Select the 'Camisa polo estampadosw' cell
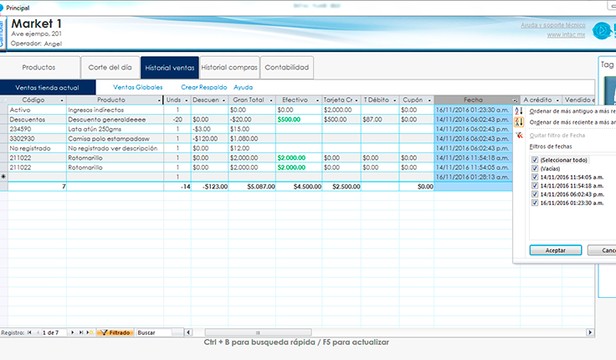The height and width of the screenshot is (360, 616). 115,139
